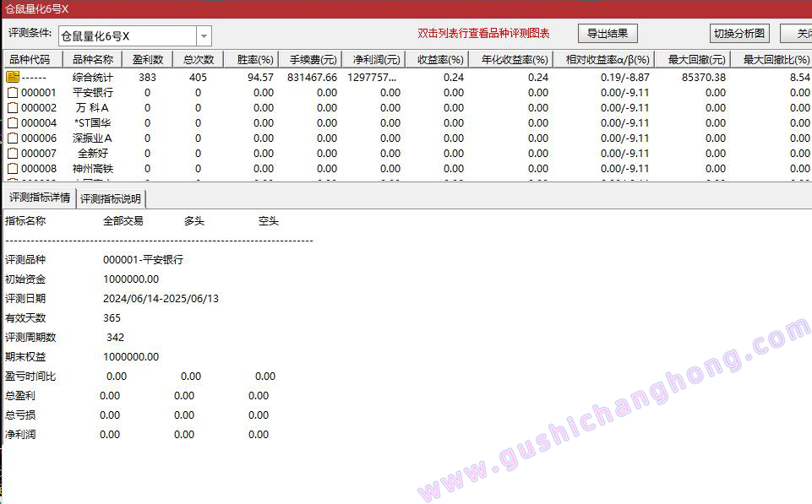Image resolution: width=812 pixels, height=504 pixels.
Task: Click the 0.19/-8.87 relative return value
Action: coord(625,77)
